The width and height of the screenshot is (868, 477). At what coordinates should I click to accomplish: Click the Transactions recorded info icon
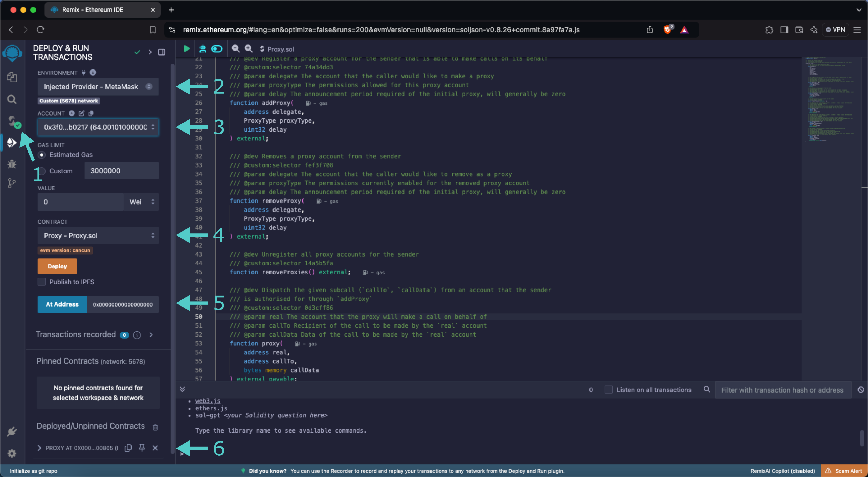point(137,335)
